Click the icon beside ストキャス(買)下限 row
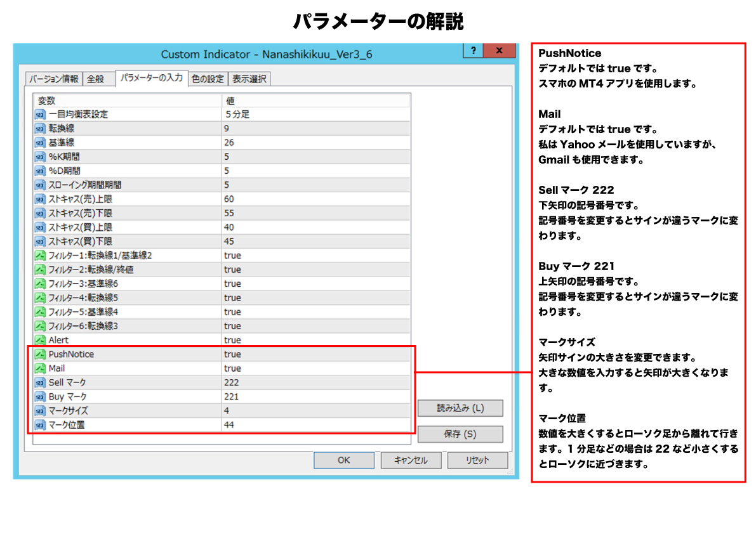The image size is (756, 534). (x=40, y=241)
